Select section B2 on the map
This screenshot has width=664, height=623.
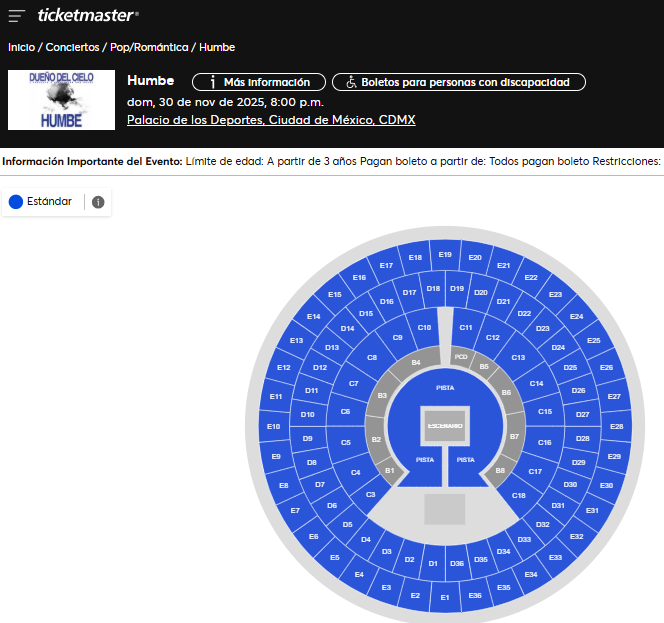[x=376, y=440]
